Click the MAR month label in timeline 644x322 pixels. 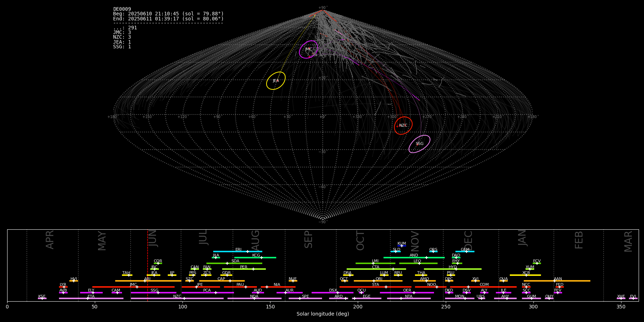628,241
